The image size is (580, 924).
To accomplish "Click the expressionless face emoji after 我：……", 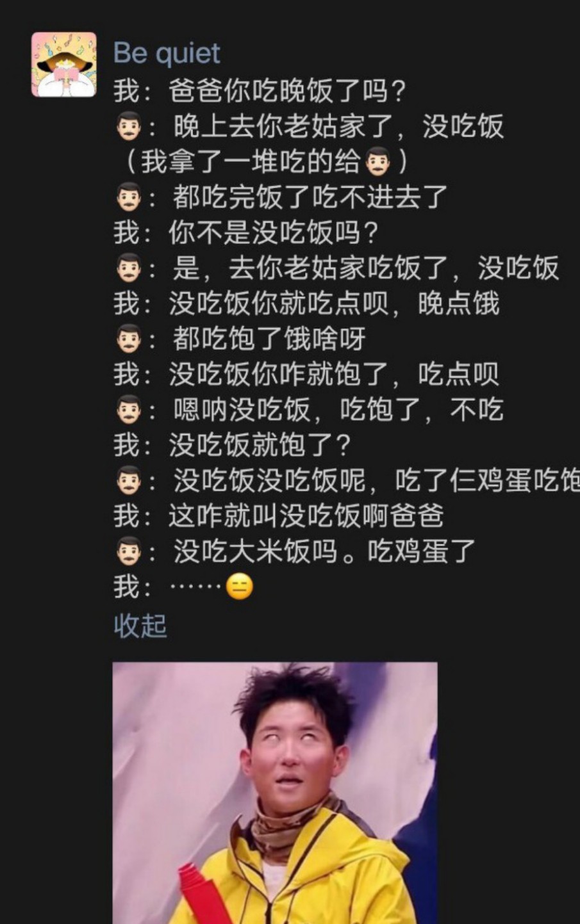I will [240, 587].
